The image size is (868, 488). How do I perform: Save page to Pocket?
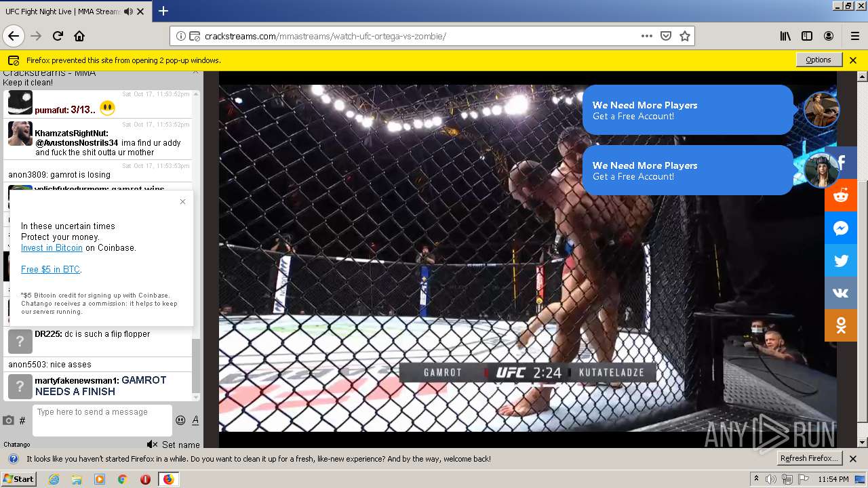[666, 36]
